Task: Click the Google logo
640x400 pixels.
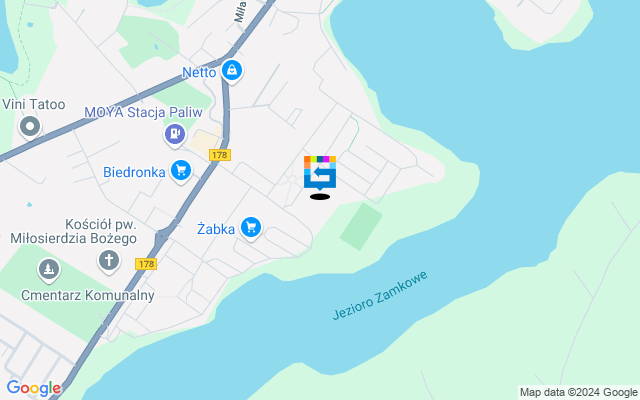Action: coord(33,388)
